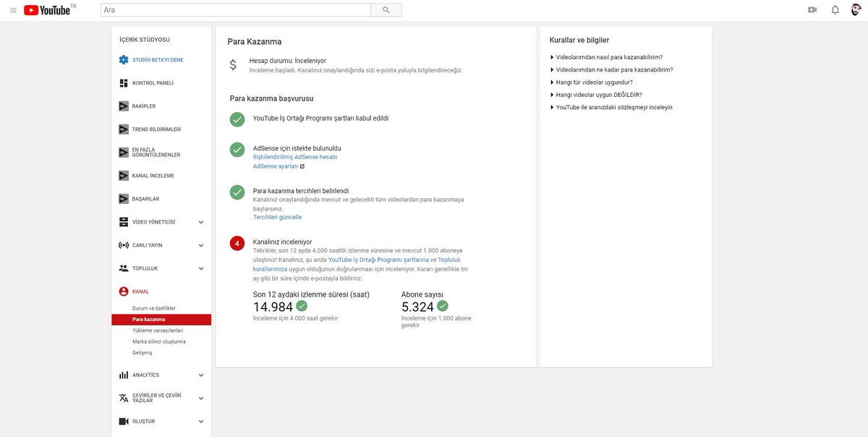Open the AdSense ayarları external link
This screenshot has width=868, height=437.
[278, 166]
